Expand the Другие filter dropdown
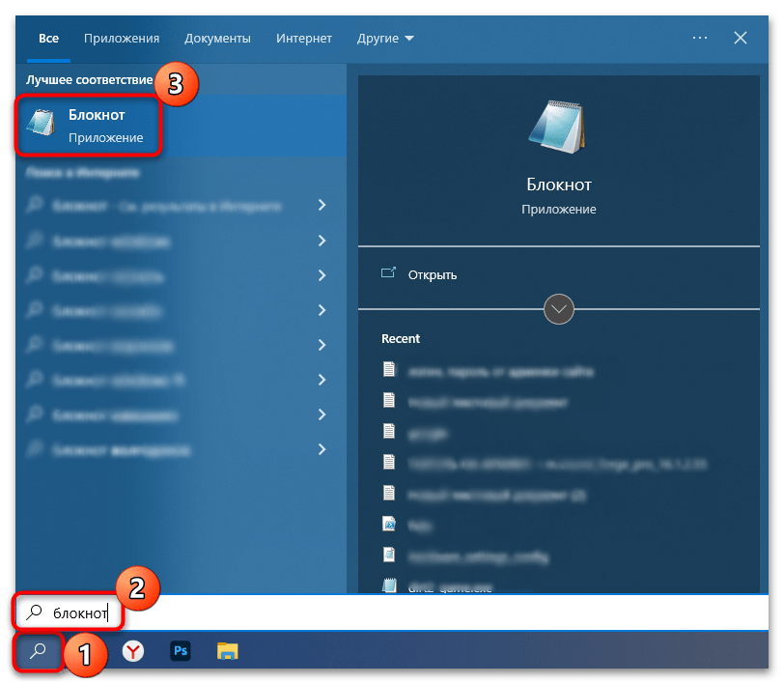The height and width of the screenshot is (684, 784). point(384,38)
